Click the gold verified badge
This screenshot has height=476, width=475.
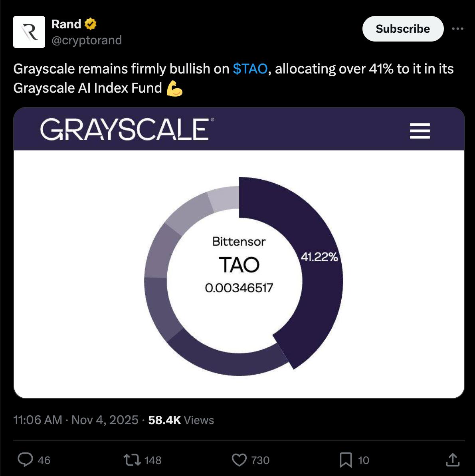point(91,24)
